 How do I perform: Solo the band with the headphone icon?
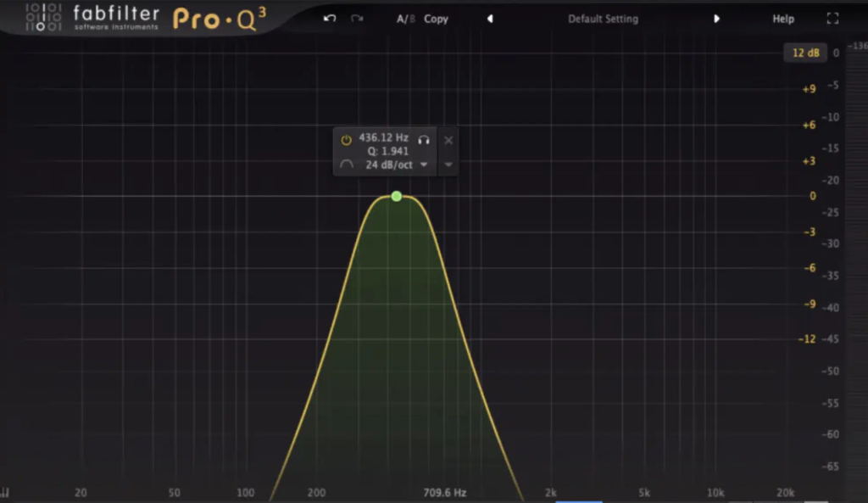[424, 140]
